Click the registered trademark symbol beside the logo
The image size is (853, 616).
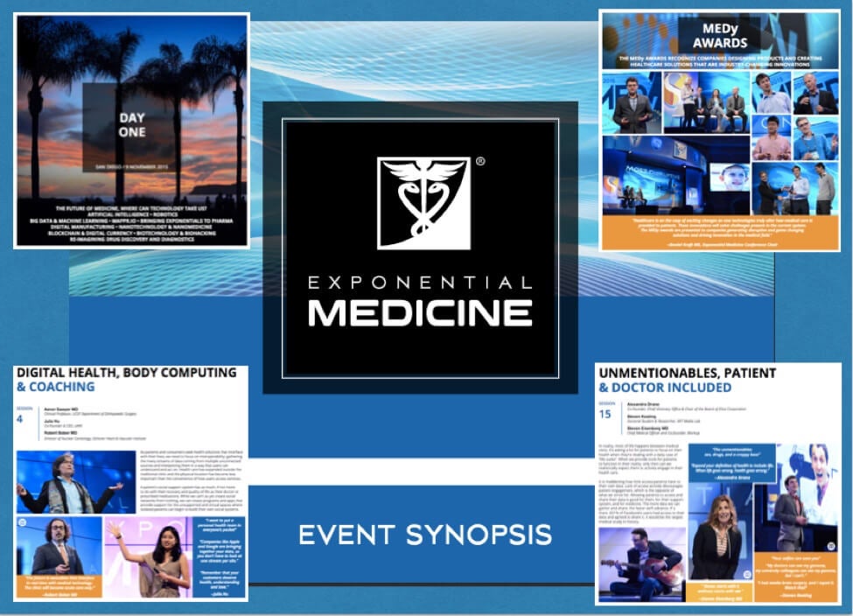tap(479, 162)
